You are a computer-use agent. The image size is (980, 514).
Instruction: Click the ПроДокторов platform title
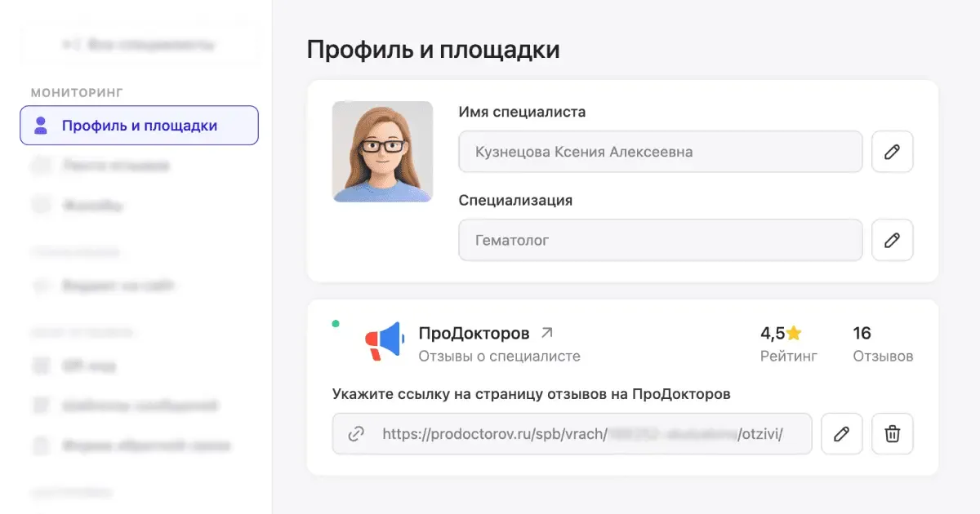474,333
